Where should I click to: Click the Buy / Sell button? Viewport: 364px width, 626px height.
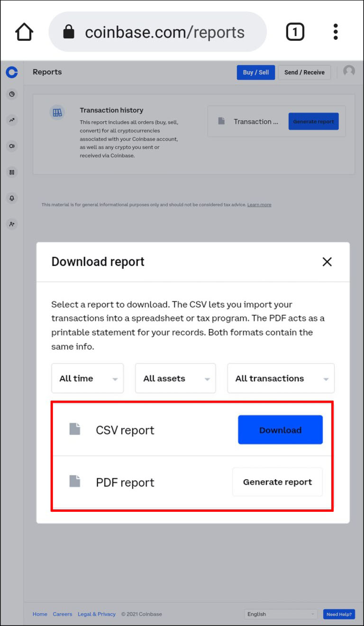click(x=256, y=73)
